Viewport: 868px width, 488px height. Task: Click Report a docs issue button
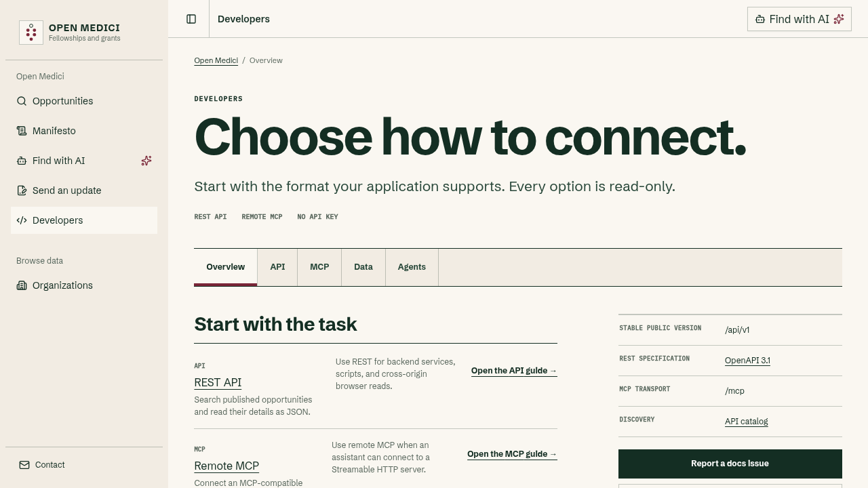pos(730,464)
